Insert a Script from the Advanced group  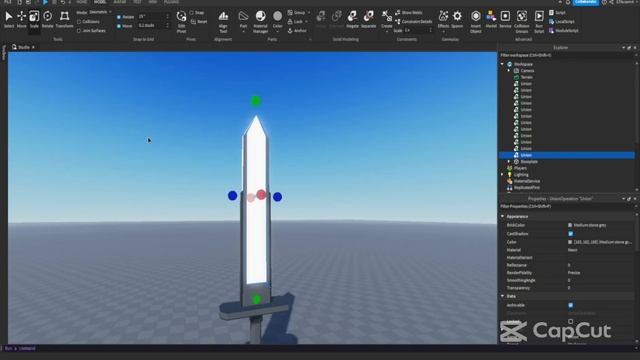pos(558,13)
